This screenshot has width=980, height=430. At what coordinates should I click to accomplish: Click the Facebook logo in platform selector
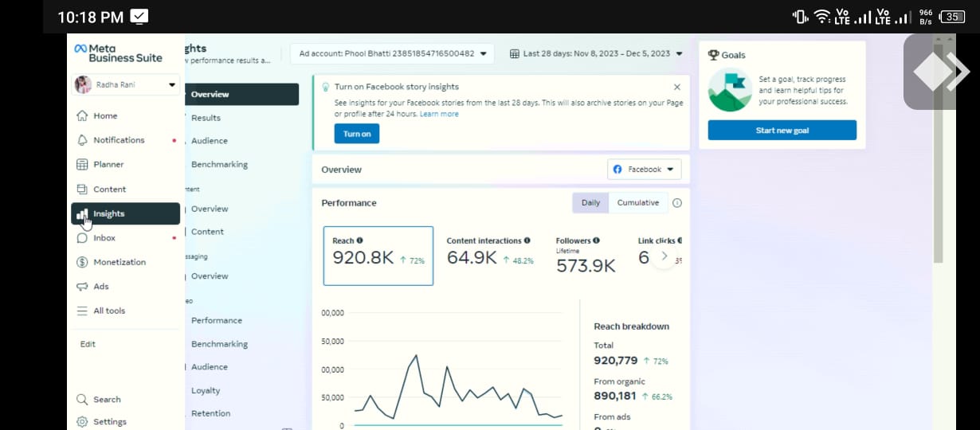point(617,170)
